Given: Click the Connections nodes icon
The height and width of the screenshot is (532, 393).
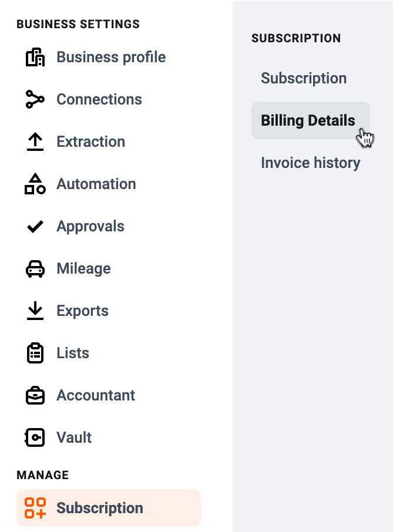Looking at the screenshot, I should tap(35, 99).
